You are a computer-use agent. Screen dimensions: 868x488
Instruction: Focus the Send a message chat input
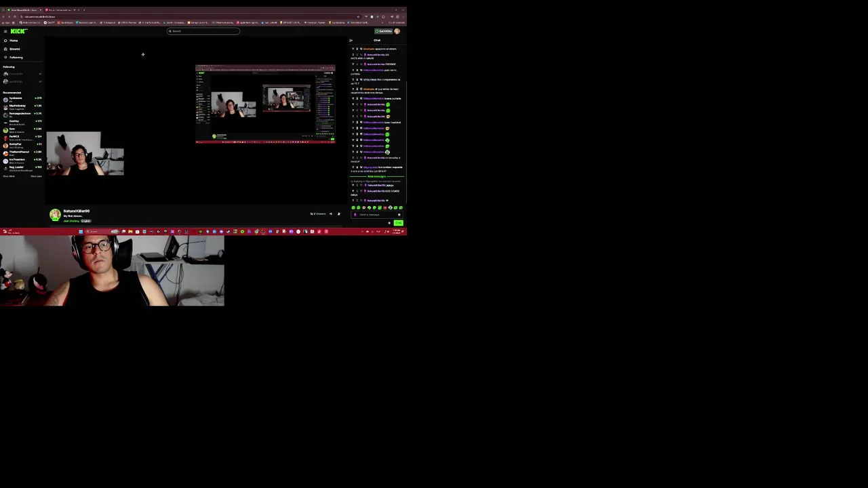pos(376,215)
